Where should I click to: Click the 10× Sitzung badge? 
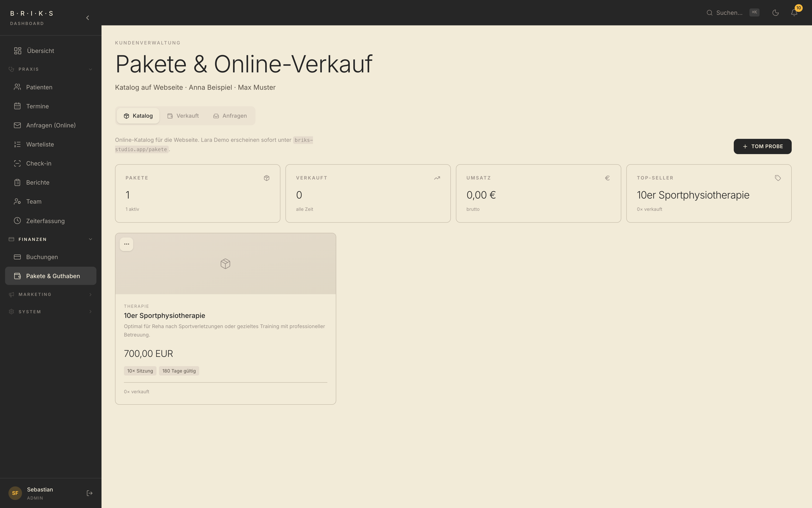[140, 371]
